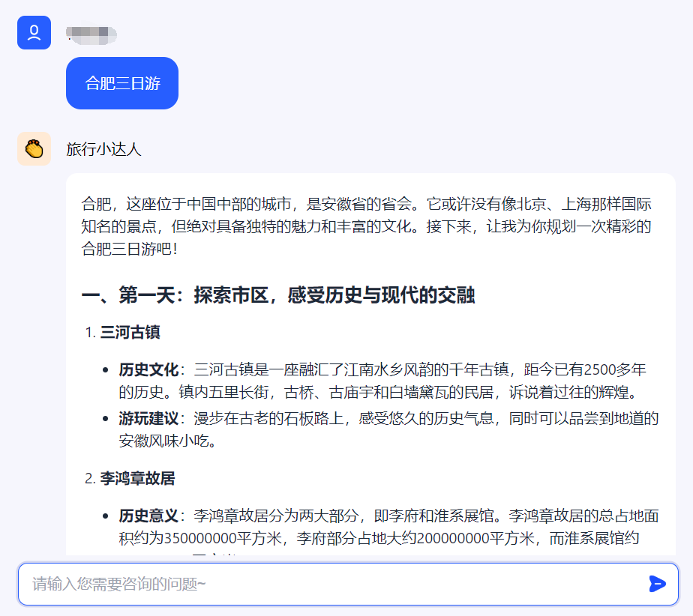The height and width of the screenshot is (616, 693).
Task: Click the 游玩建议 bullet label
Action: pyautogui.click(x=148, y=418)
